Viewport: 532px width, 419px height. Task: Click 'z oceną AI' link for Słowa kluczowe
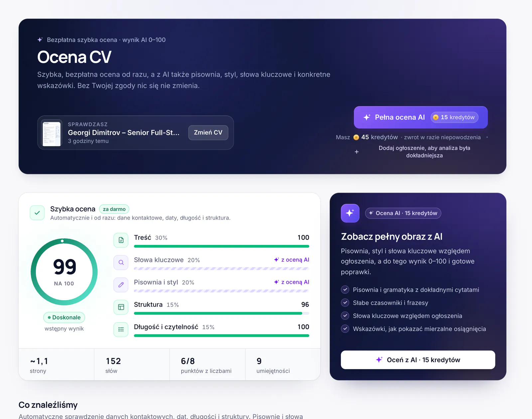point(292,260)
